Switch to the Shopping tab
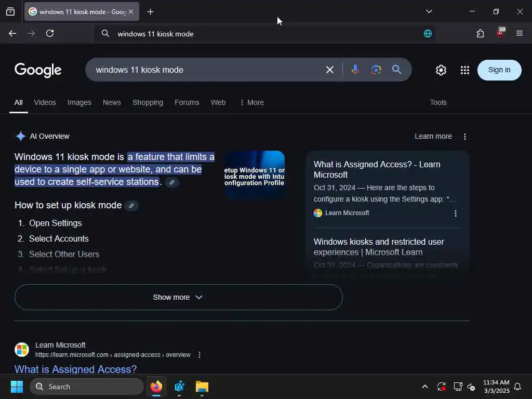The image size is (532, 399). (x=148, y=102)
